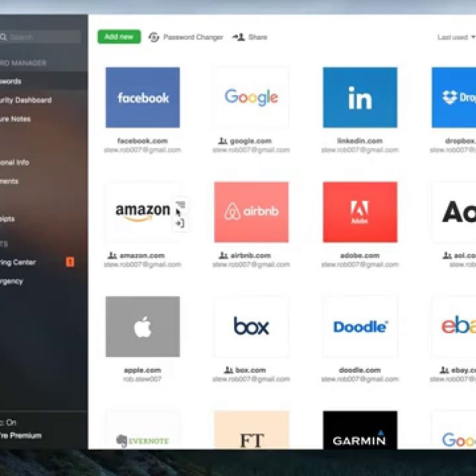Click the green Add new button
The width and height of the screenshot is (476, 476).
point(119,37)
